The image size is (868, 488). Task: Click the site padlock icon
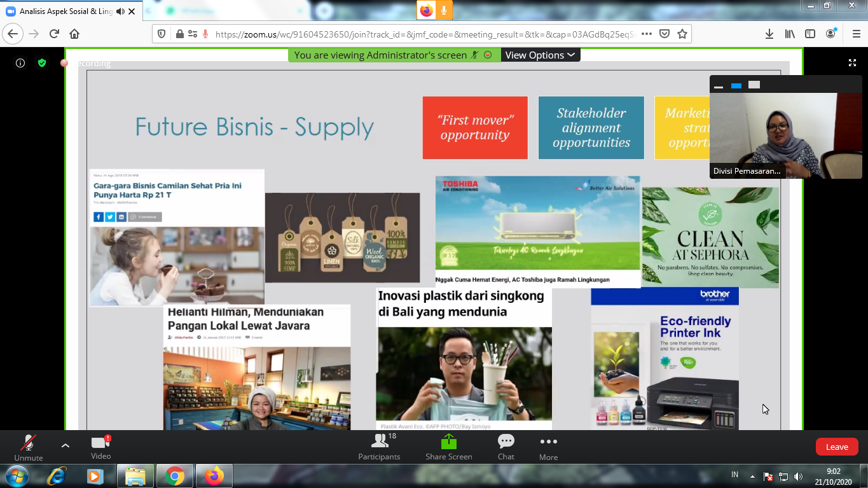(x=180, y=34)
